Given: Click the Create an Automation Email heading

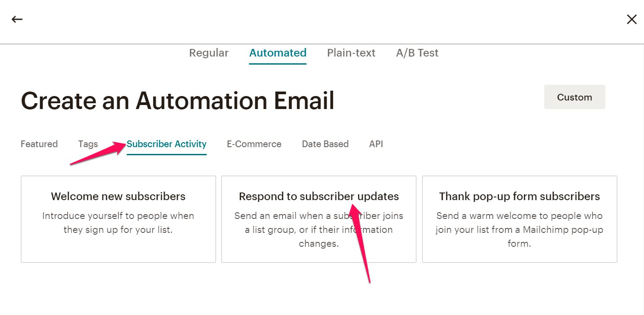Looking at the screenshot, I should (x=178, y=101).
